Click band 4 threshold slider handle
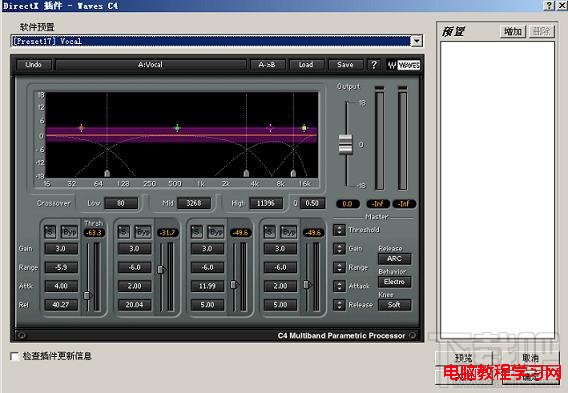 point(308,285)
